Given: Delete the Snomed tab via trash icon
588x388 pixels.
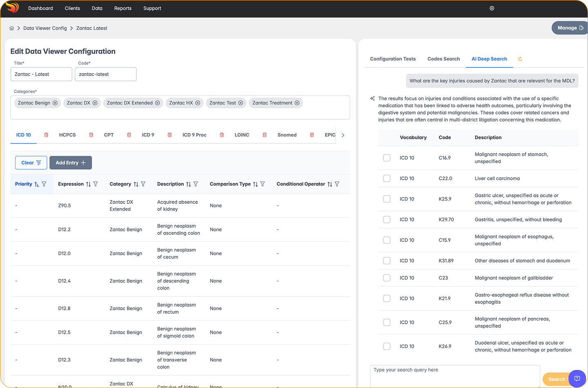Looking at the screenshot, I should [x=312, y=135].
